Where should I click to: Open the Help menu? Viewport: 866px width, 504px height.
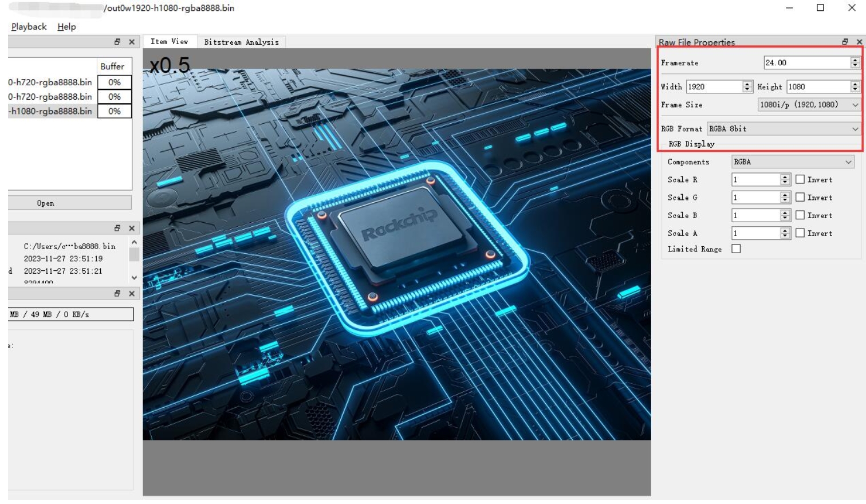click(66, 26)
